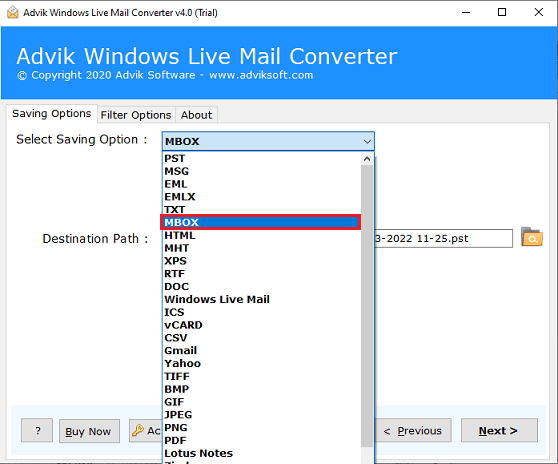The width and height of the screenshot is (558, 464).
Task: Select highlighted MBOX option in list
Action: [261, 222]
